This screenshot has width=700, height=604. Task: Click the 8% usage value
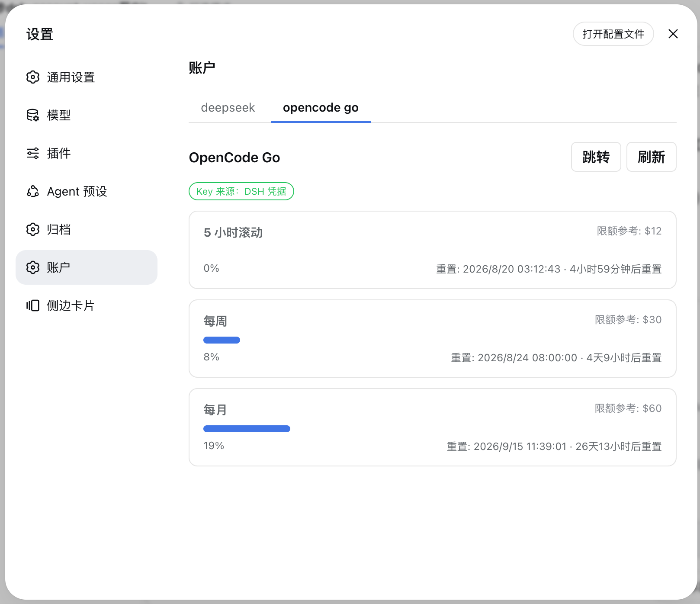coord(212,357)
